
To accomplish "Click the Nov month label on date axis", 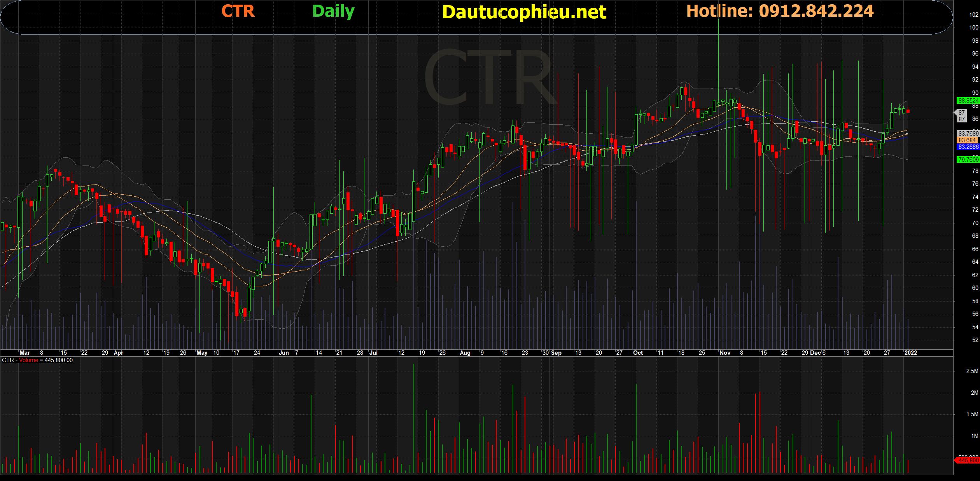I will (x=725, y=353).
